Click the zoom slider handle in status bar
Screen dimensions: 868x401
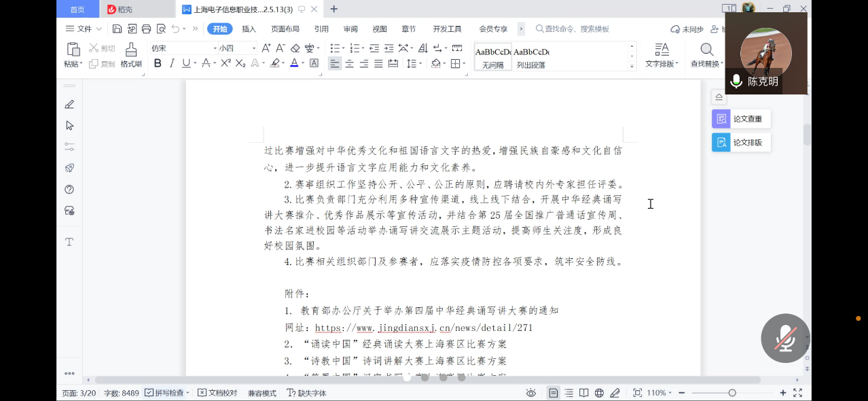point(732,393)
